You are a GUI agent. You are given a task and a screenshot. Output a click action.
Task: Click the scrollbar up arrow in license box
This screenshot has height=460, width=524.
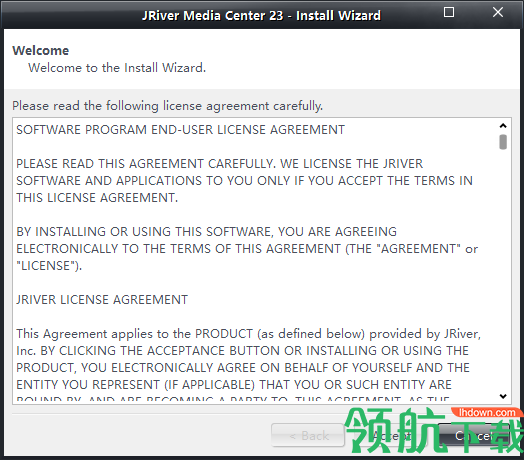[503, 126]
